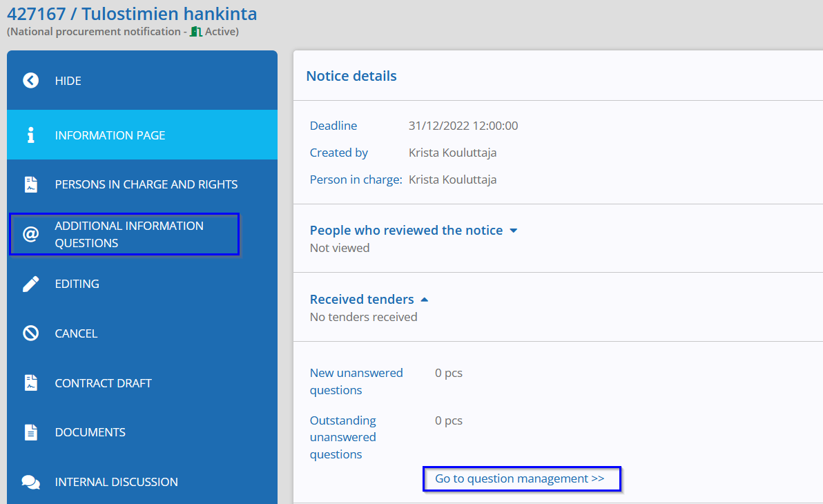The width and height of the screenshot is (823, 504).
Task: Click the Editing pencil icon
Action: point(30,284)
